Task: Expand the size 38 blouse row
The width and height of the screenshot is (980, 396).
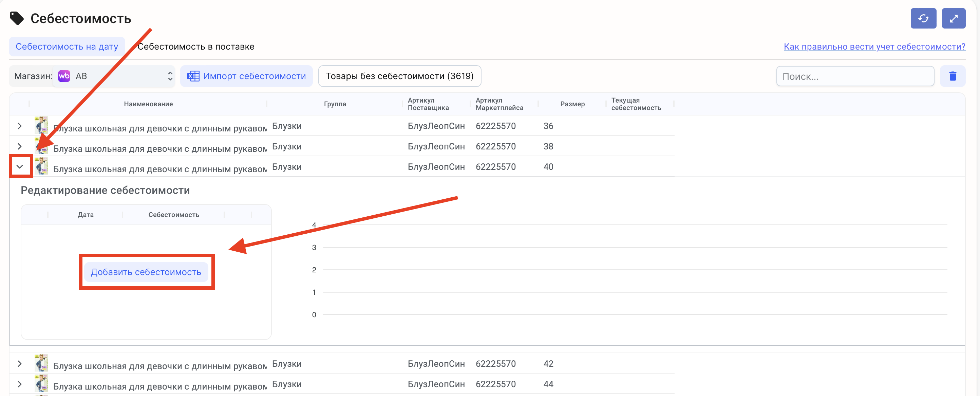Action: click(x=20, y=146)
